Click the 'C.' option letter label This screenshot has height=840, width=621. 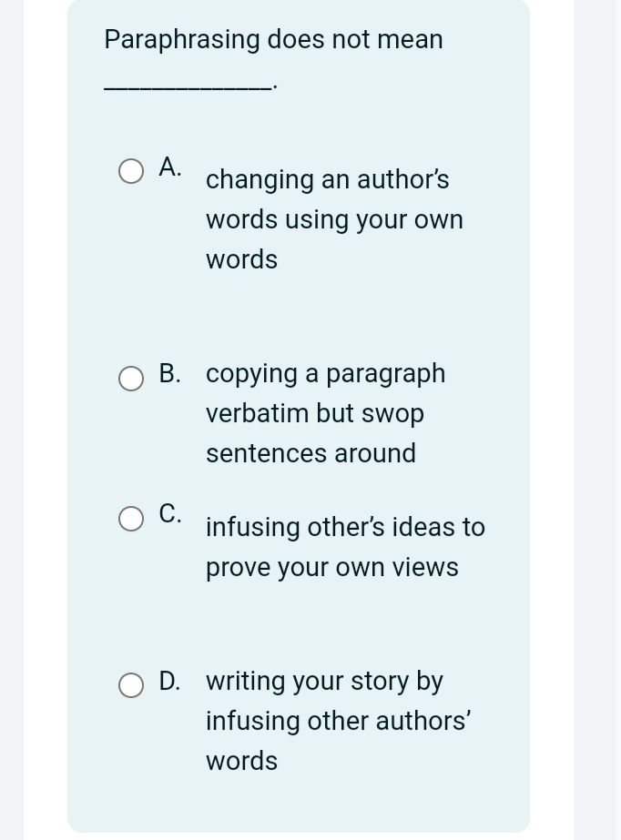pos(170,513)
